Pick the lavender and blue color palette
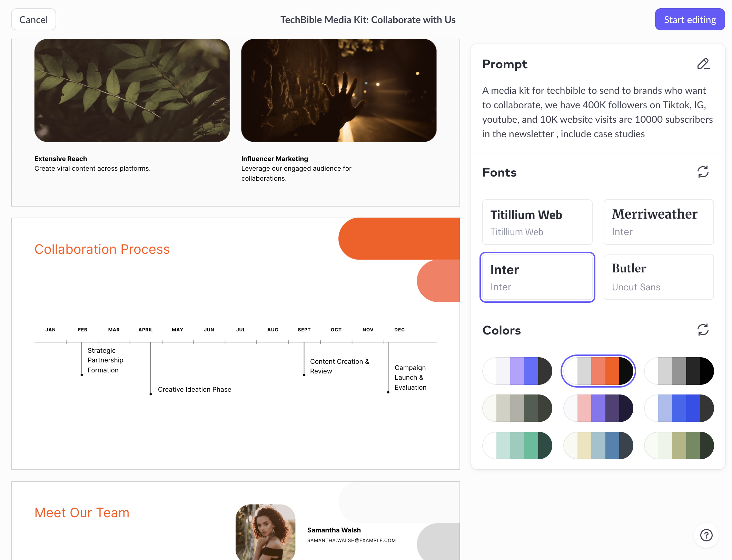Viewport: 732px width, 560px height. pyautogui.click(x=517, y=371)
